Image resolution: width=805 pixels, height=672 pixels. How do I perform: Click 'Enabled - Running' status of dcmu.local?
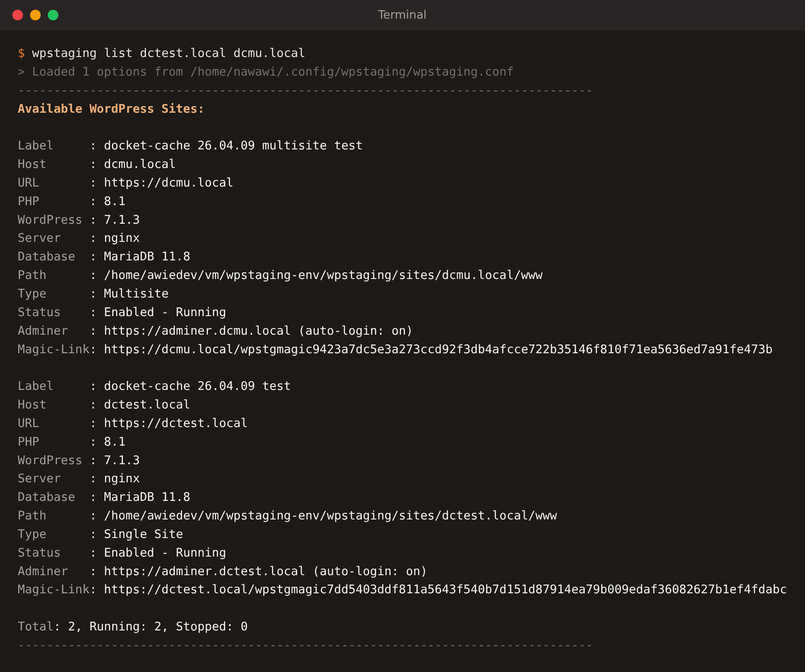point(165,312)
